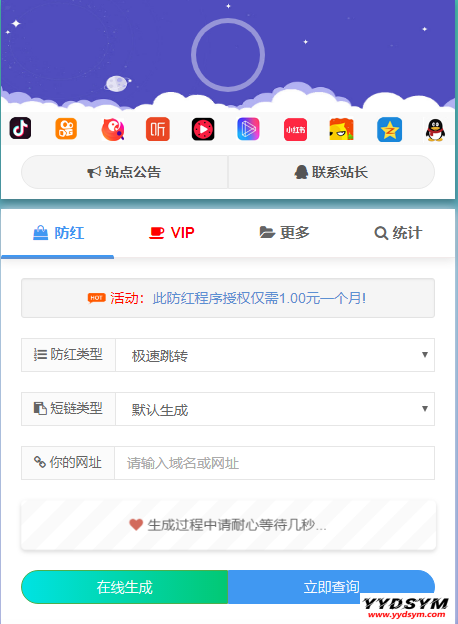Click the magnifier icon on 统计 tab
Screen dimensions: 458x624
[381, 233]
